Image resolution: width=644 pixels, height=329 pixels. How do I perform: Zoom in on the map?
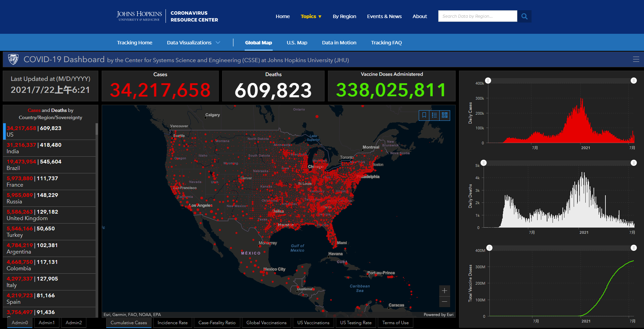click(444, 291)
